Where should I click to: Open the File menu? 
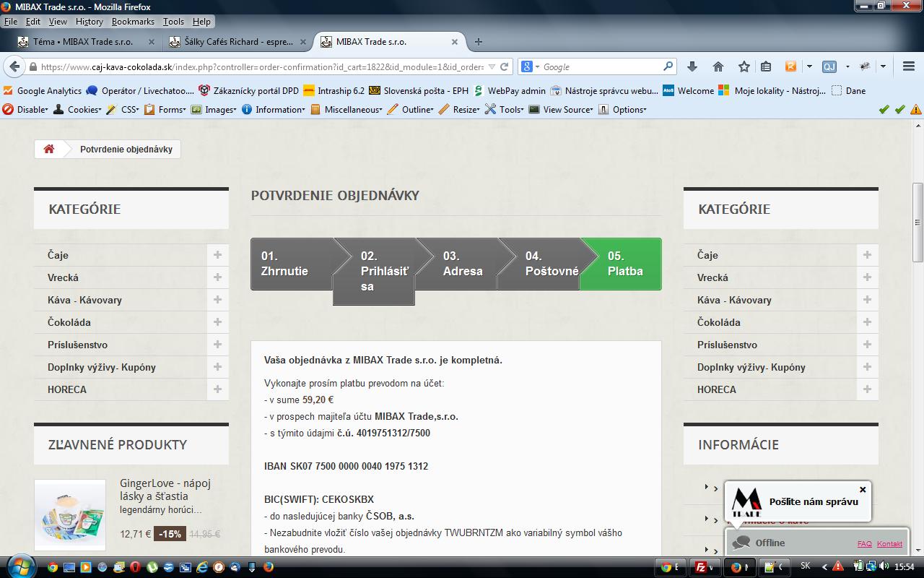tap(10, 22)
